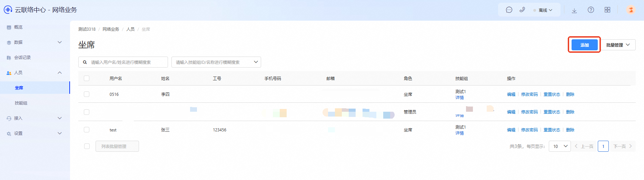Check the box for the 管理员 row
Image resolution: width=644 pixels, height=180 pixels.
[x=87, y=112]
